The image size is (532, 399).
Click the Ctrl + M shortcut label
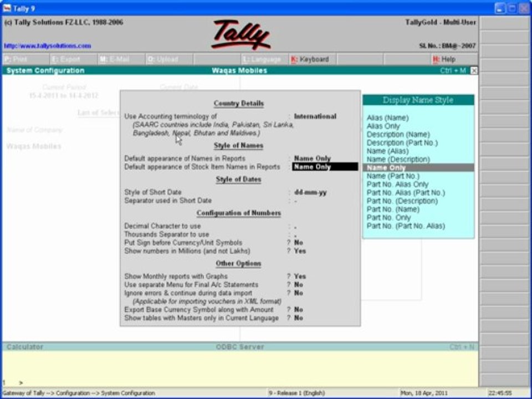point(453,70)
